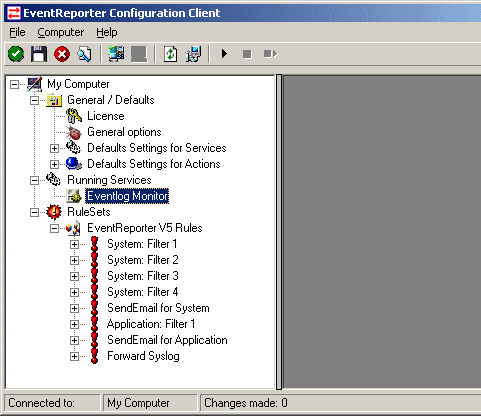481x416 pixels.
Task: Select the License tree item
Action: (106, 116)
